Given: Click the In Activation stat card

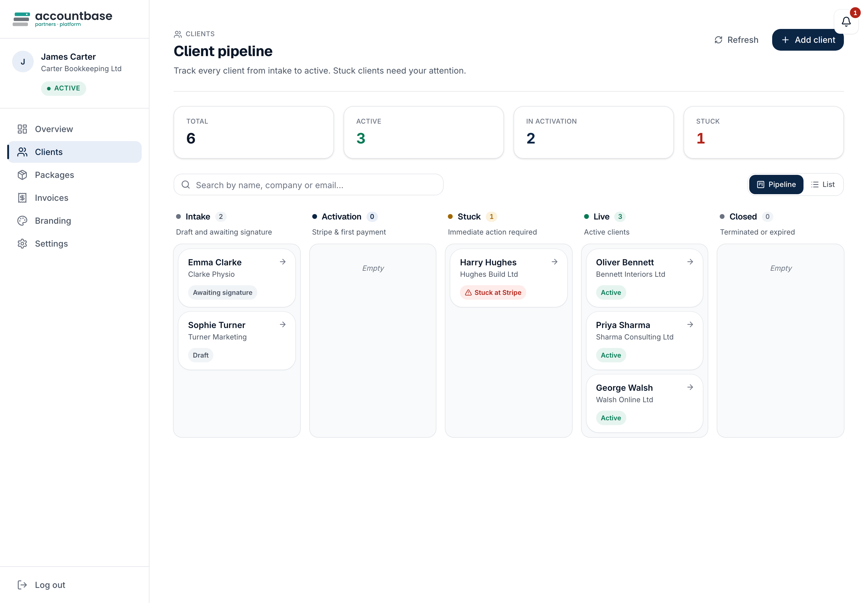Looking at the screenshot, I should point(593,132).
